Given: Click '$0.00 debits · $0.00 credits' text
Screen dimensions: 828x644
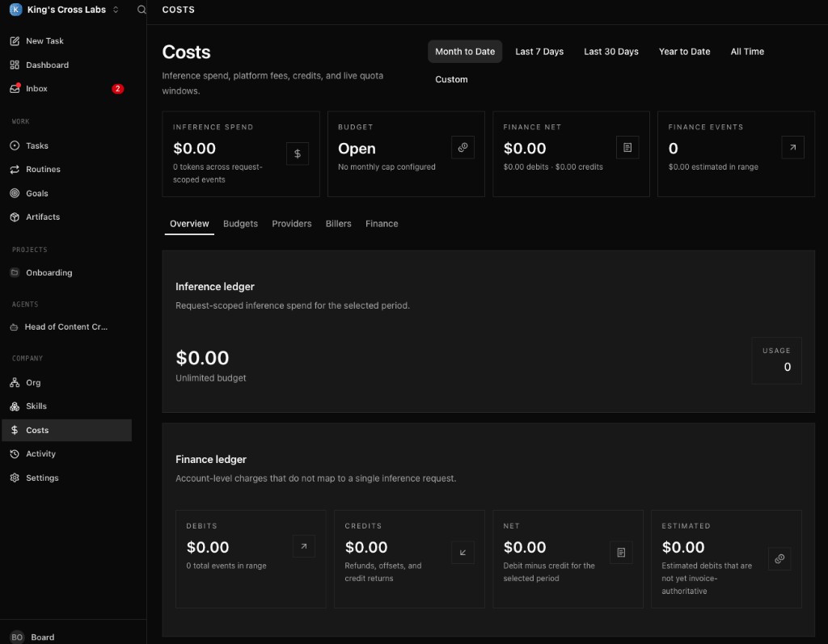Looking at the screenshot, I should pos(553,166).
